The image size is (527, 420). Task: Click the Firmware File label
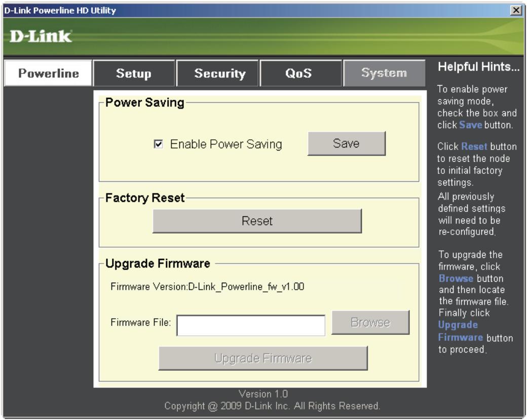pos(140,323)
